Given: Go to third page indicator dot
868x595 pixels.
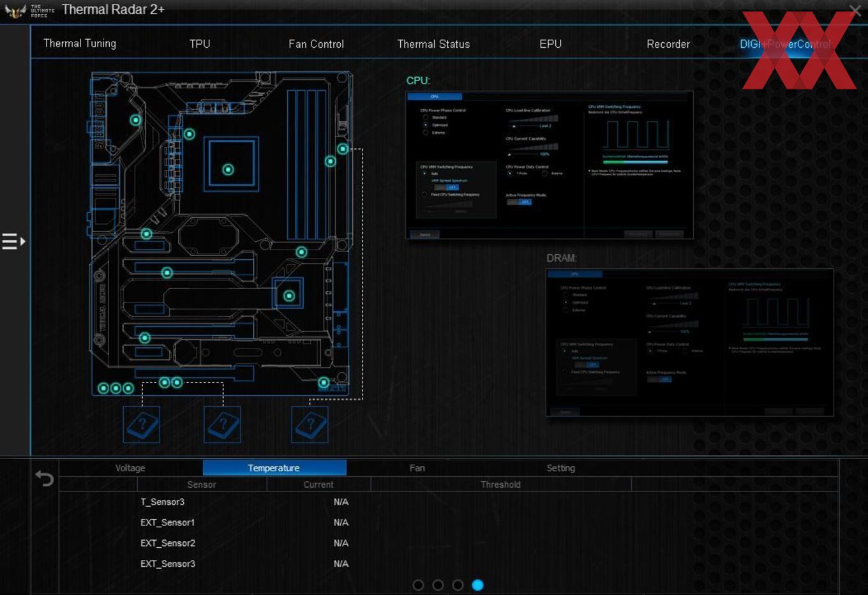Looking at the screenshot, I should (458, 585).
